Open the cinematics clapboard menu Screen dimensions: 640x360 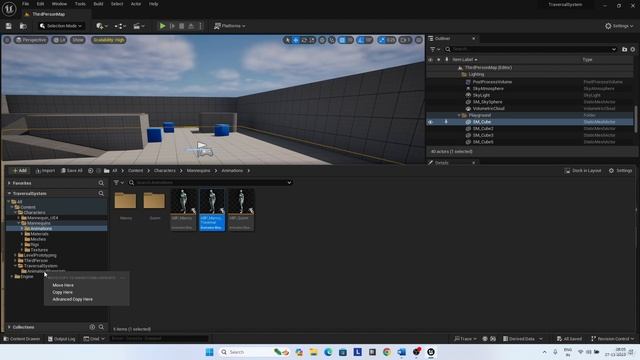139,26
